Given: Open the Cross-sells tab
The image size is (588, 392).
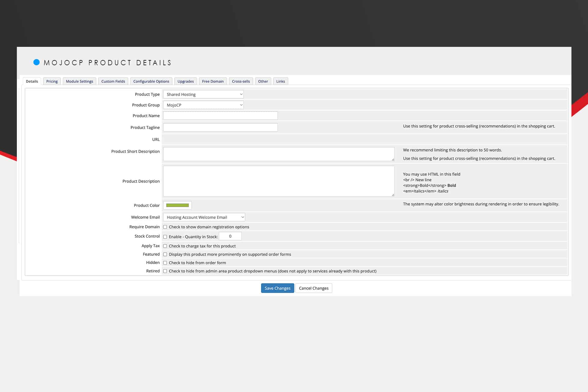Looking at the screenshot, I should click(241, 81).
